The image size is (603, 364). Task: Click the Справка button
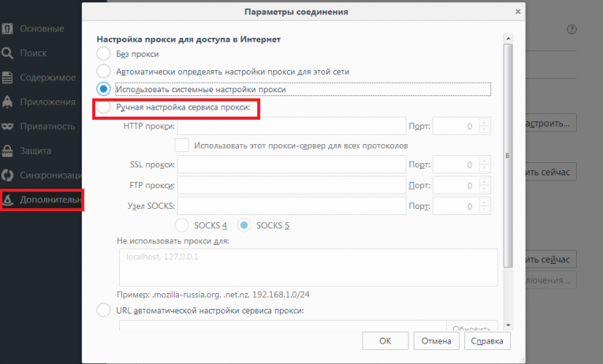(487, 341)
